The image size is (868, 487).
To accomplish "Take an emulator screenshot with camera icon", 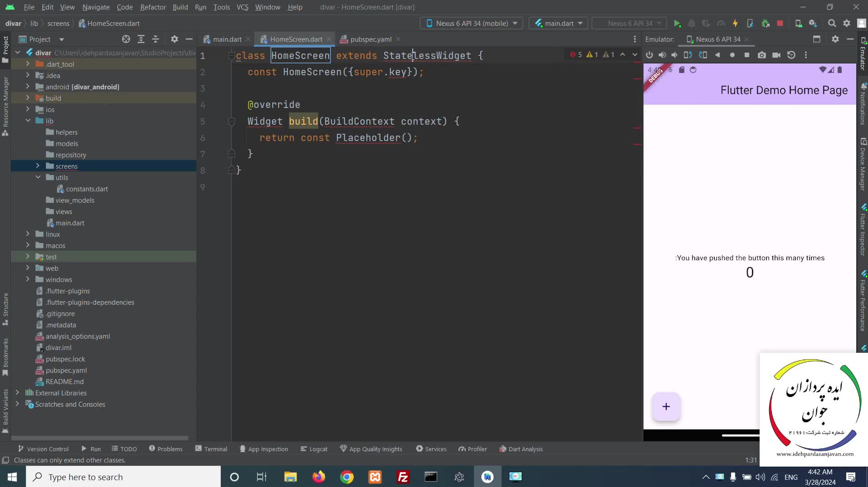I will click(x=761, y=55).
